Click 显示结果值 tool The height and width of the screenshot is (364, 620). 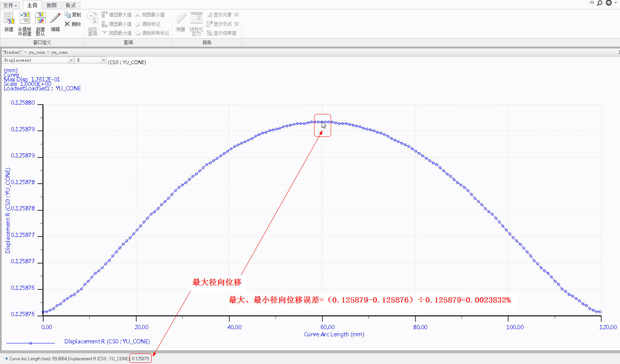221,33
